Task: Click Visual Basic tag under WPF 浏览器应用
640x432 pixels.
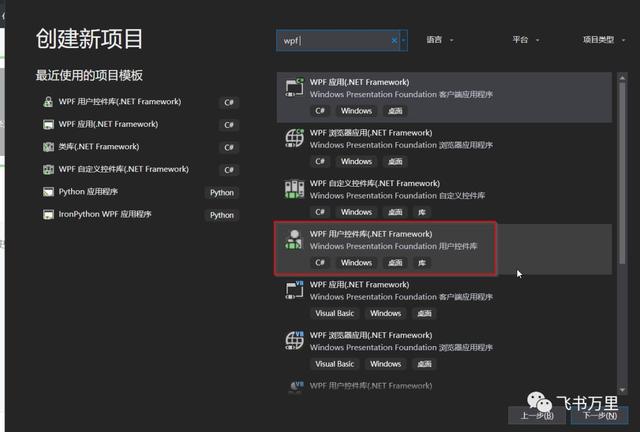Action: coord(334,364)
